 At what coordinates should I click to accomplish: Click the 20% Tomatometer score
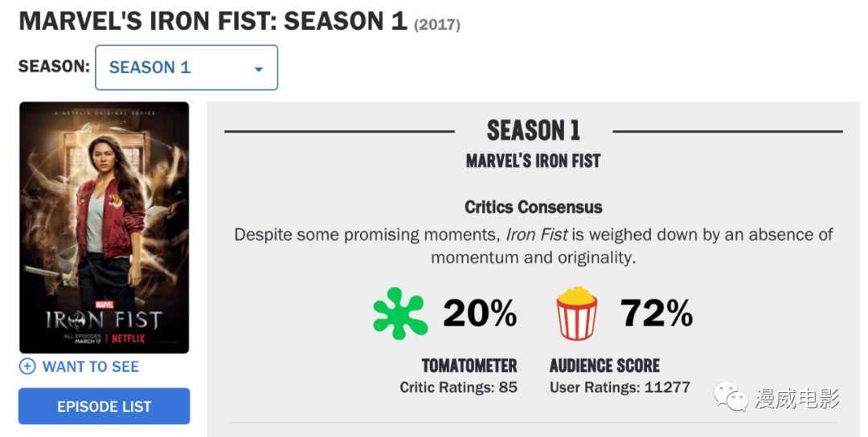pos(480,314)
